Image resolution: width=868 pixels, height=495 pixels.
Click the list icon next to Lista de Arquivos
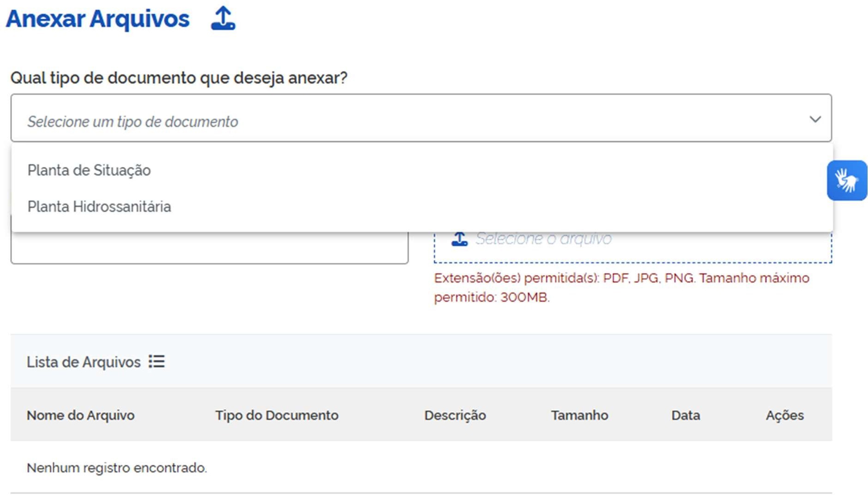[157, 361]
